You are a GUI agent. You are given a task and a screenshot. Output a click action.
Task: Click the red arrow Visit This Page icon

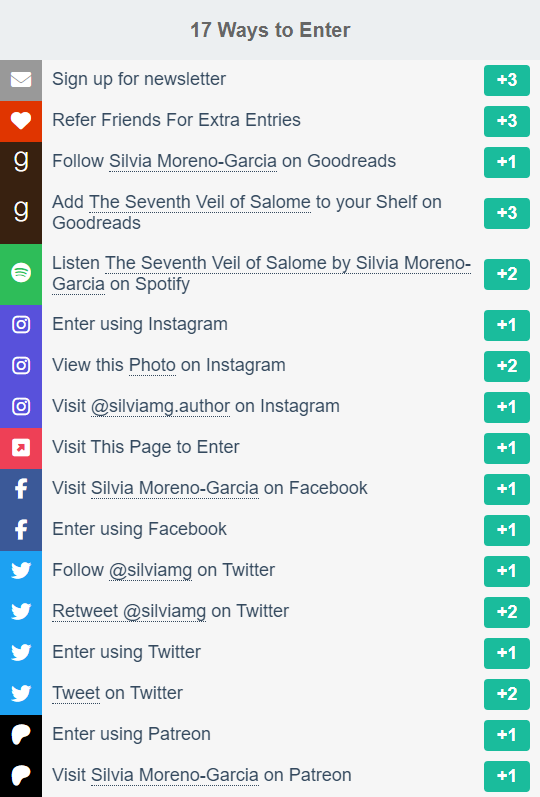pos(21,447)
